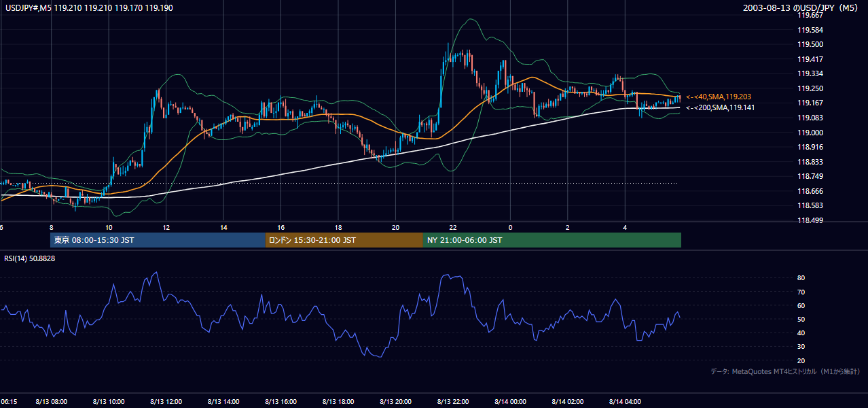This screenshot has height=408, width=868.
Task: Click hour marker 18 under the price chart
Action: [338, 227]
